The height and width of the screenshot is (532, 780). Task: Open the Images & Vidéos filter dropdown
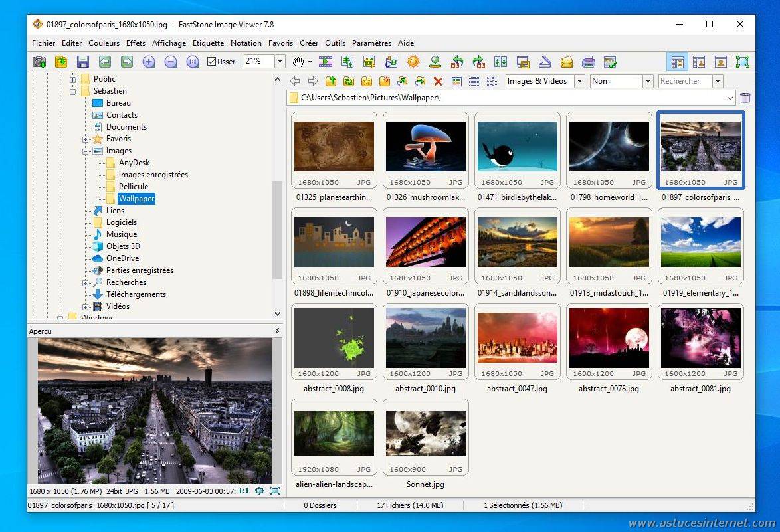click(579, 81)
